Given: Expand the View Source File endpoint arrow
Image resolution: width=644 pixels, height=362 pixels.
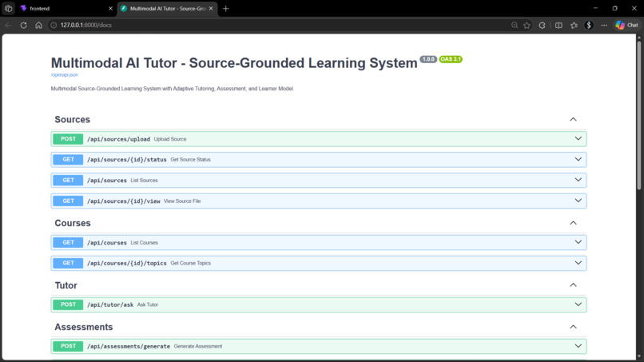Looking at the screenshot, I should [578, 201].
